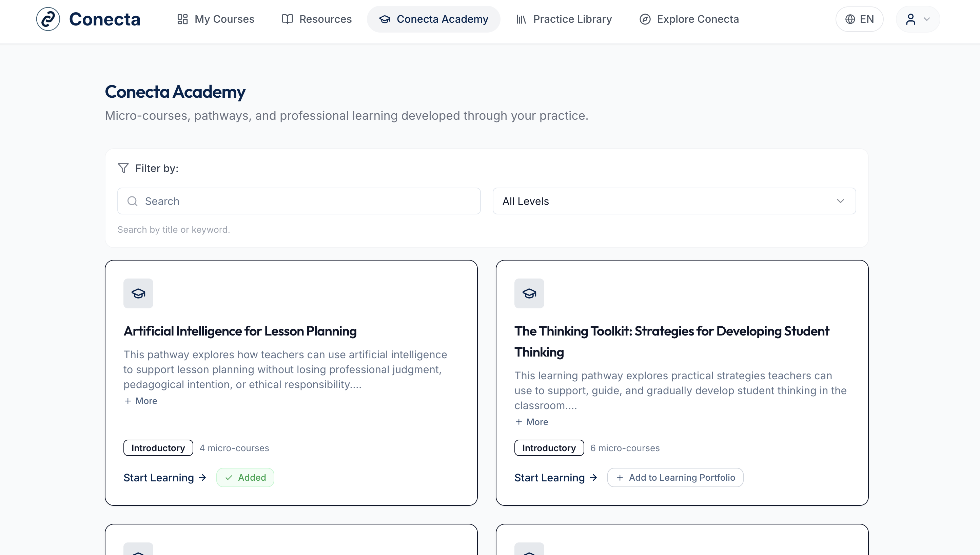Click the Conecta logo icon

tap(48, 19)
